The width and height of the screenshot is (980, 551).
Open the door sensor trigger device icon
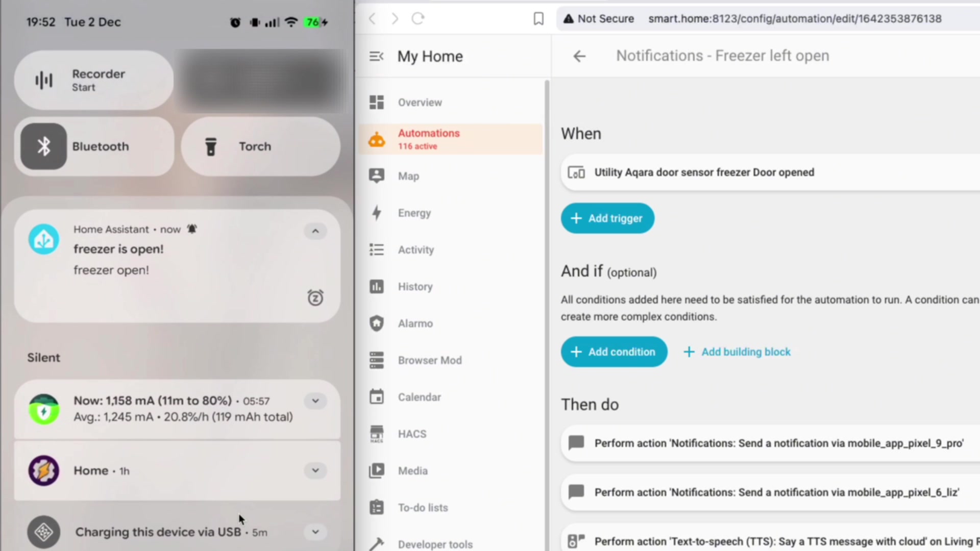click(576, 172)
